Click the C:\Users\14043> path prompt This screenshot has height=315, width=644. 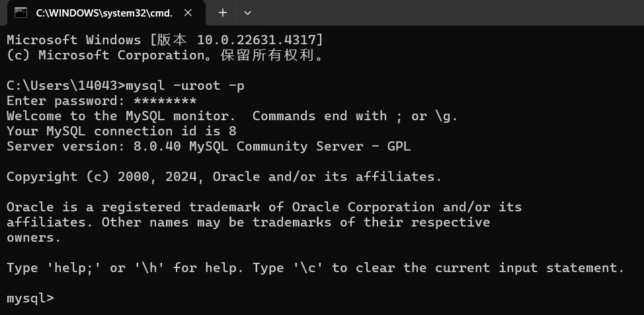tap(65, 86)
